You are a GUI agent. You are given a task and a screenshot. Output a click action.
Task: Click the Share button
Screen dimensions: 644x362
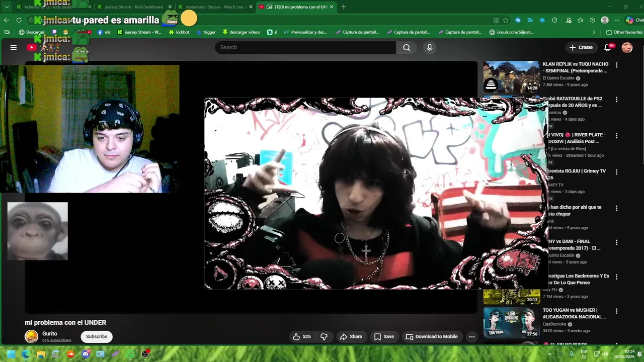click(351, 337)
